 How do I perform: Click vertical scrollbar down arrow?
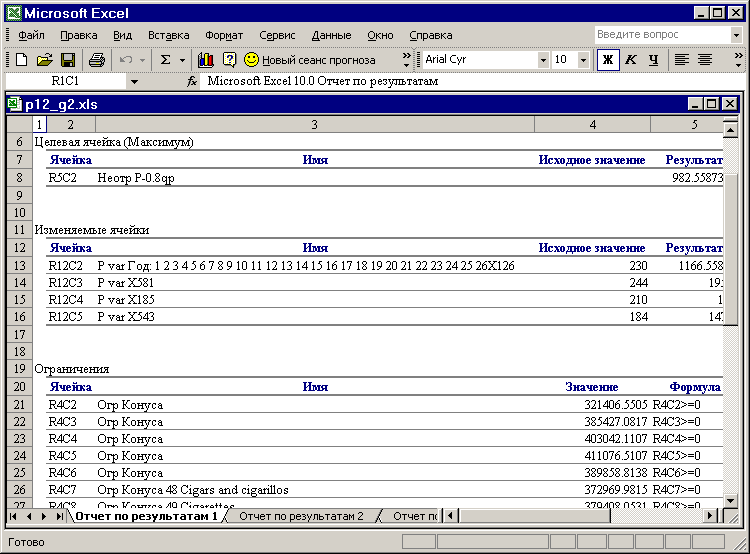click(730, 501)
